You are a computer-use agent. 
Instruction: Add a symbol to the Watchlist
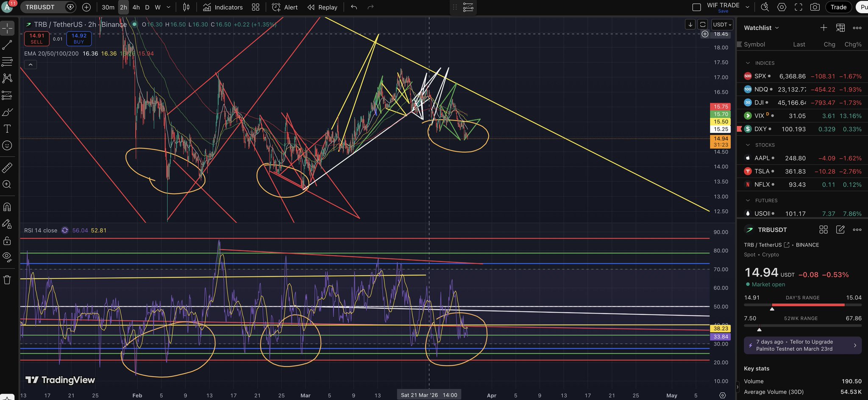823,28
